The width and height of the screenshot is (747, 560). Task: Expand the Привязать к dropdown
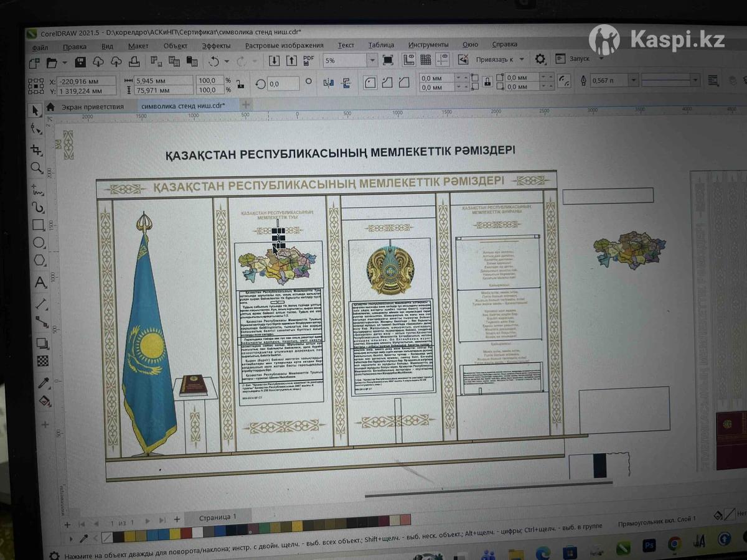[x=521, y=60]
